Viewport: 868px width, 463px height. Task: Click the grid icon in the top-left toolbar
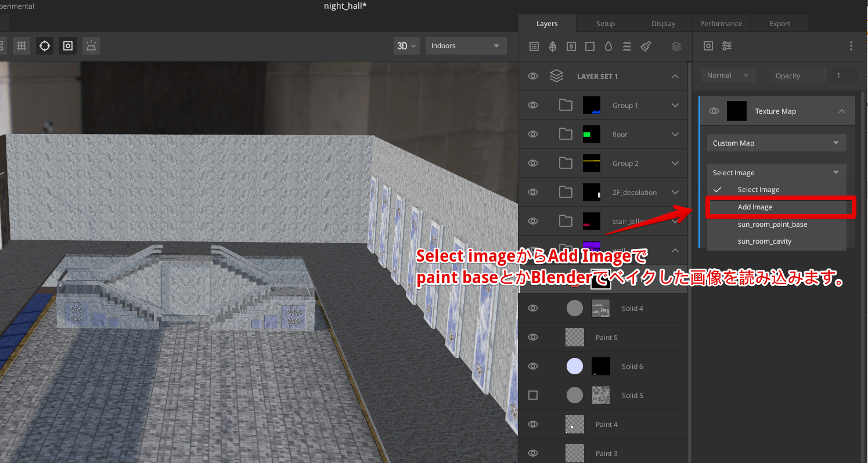(21, 45)
